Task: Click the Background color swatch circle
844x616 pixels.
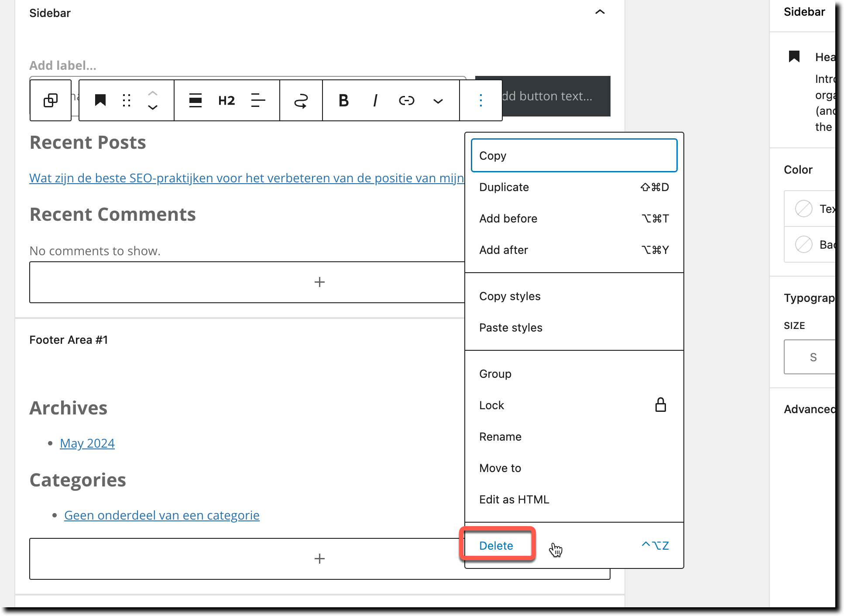Action: coord(803,244)
